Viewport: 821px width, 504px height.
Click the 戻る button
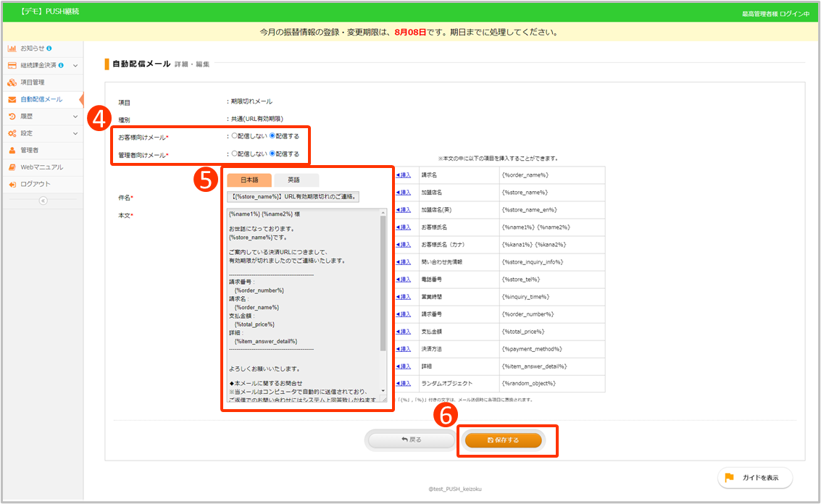tap(411, 440)
